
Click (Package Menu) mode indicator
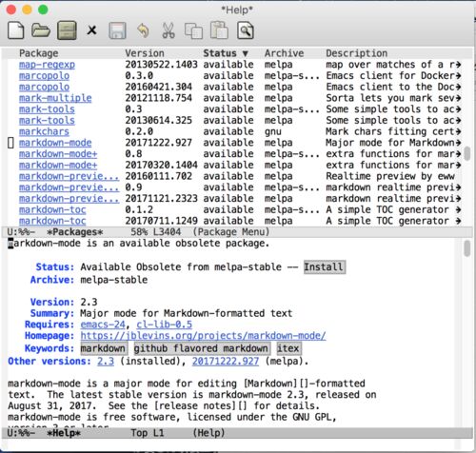click(x=231, y=232)
